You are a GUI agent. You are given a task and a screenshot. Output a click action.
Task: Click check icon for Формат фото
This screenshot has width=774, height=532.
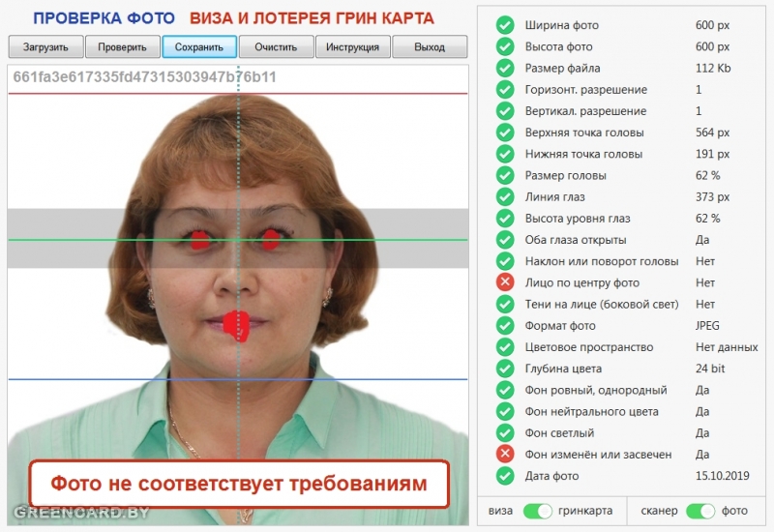pos(505,325)
